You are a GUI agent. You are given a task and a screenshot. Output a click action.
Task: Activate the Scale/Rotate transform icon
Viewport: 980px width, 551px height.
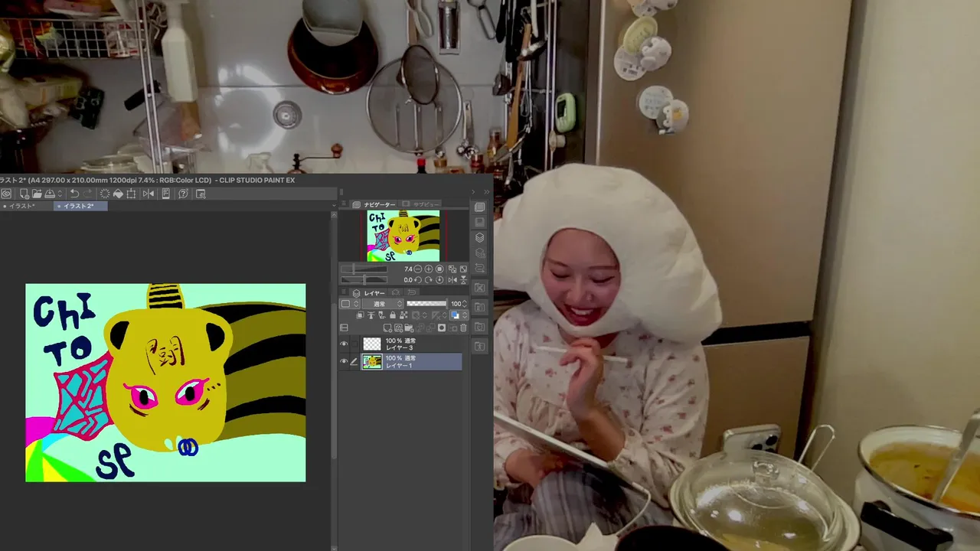(131, 194)
